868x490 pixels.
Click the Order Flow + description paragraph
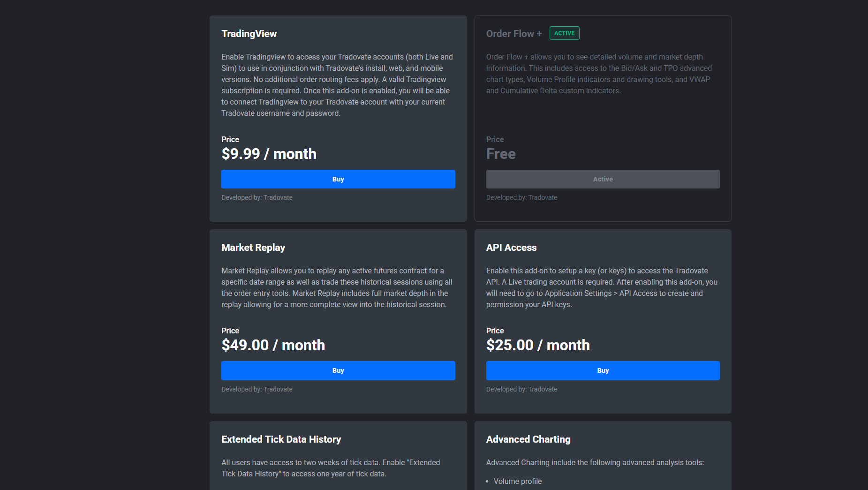(599, 74)
